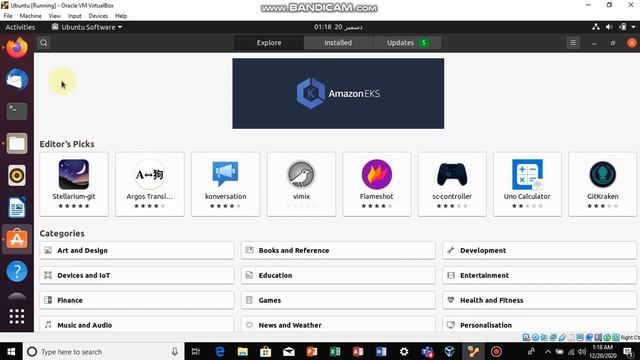Viewport: 640px width, 360px height.
Task: Open the VirtualBox Input menu
Action: click(x=75, y=16)
